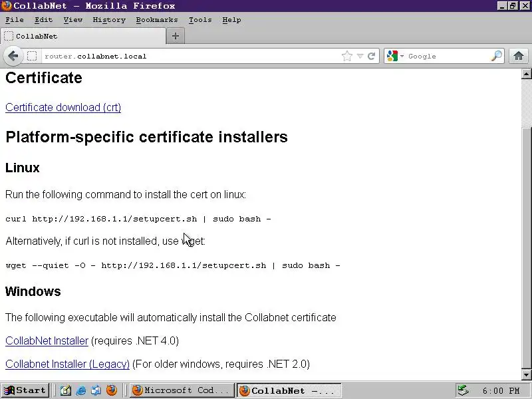The height and width of the screenshot is (399, 532).
Task: Open the View menu
Action: (x=73, y=20)
